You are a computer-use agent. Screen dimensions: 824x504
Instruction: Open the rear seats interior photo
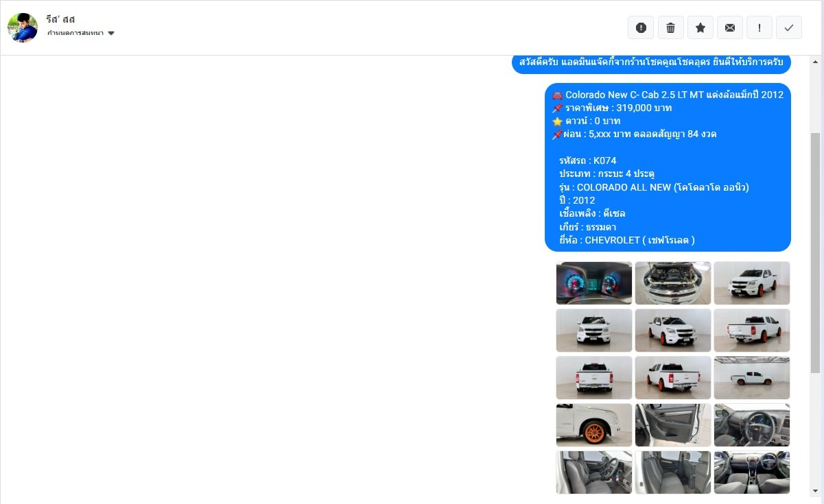[673, 472]
